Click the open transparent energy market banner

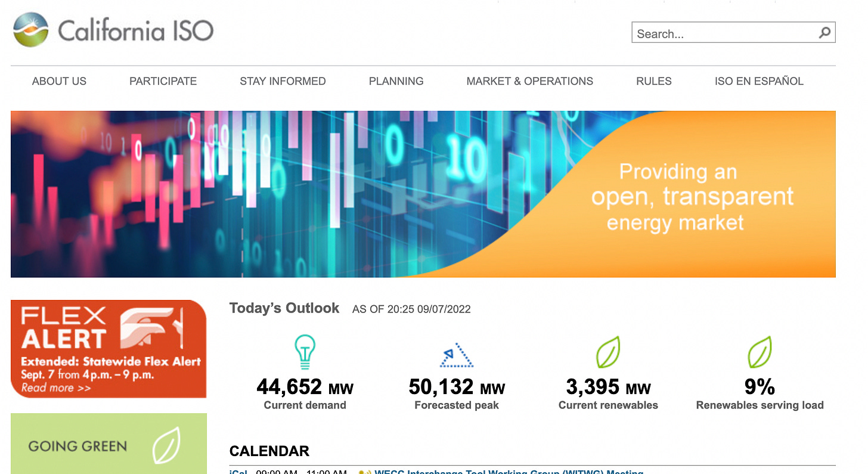pyautogui.click(x=423, y=194)
